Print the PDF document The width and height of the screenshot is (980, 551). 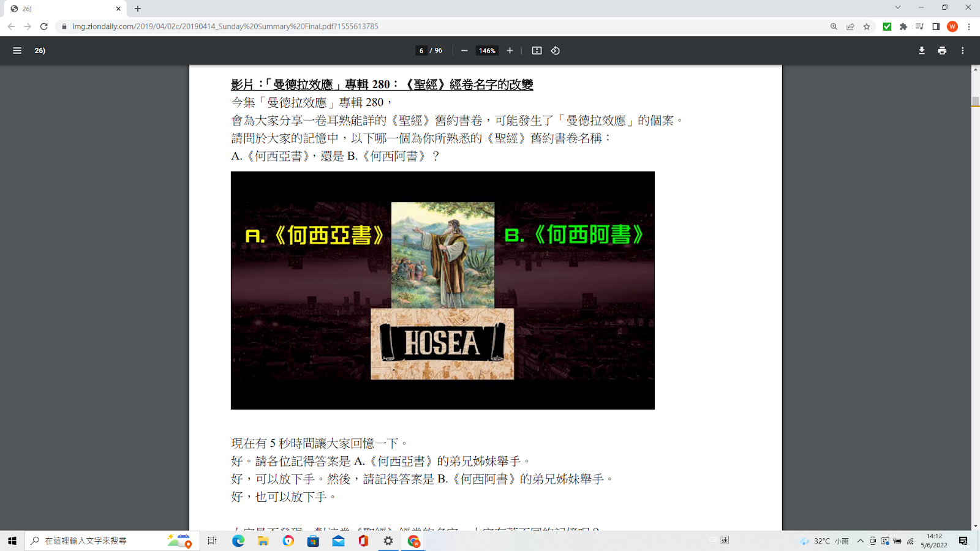(942, 51)
